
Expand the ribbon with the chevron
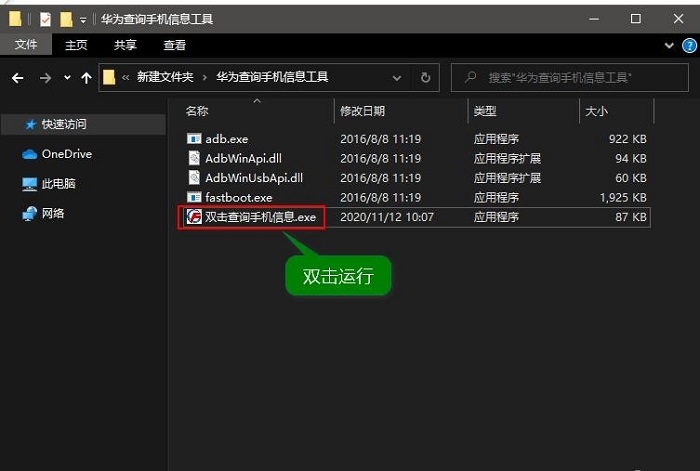(x=669, y=45)
